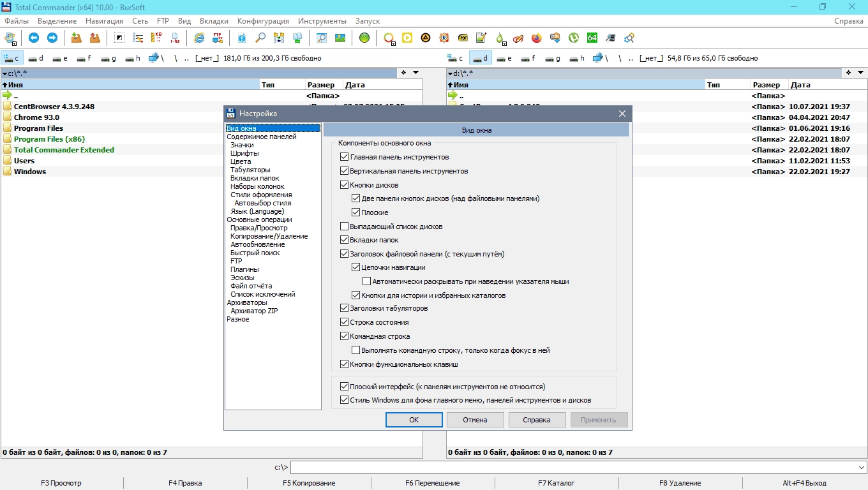Switch right panel to drive g
The height and width of the screenshot is (490, 868).
[552, 58]
